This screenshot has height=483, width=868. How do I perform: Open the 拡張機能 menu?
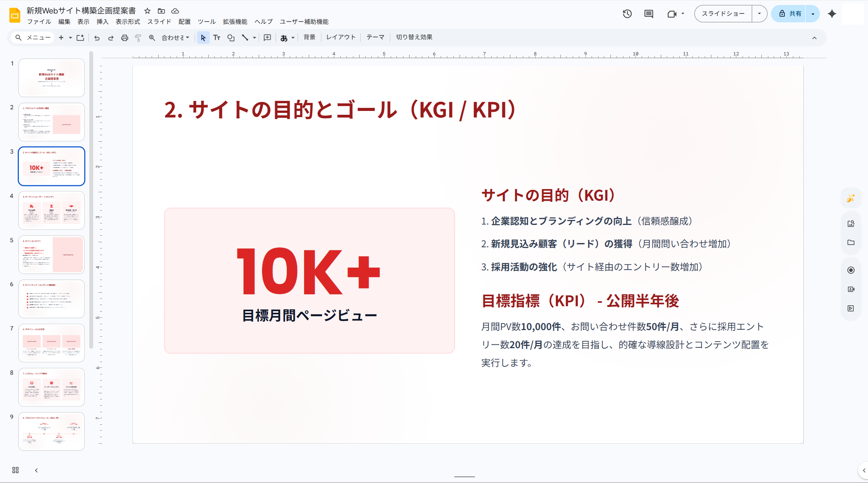235,22
